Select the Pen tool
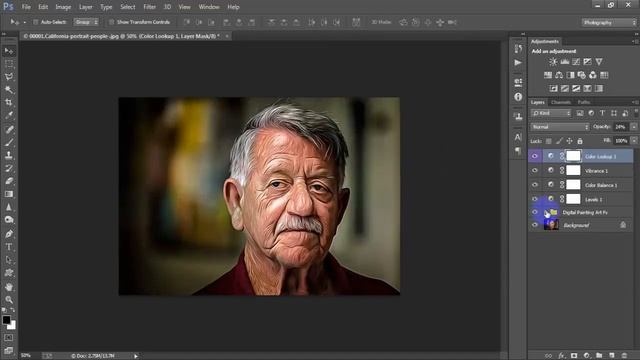The image size is (640, 360). pyautogui.click(x=9, y=234)
